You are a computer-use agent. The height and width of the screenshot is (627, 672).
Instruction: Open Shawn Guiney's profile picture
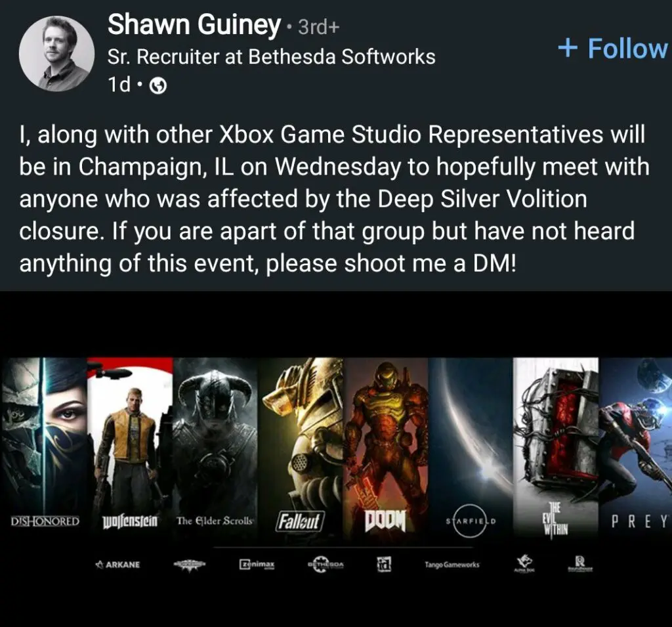[56, 54]
